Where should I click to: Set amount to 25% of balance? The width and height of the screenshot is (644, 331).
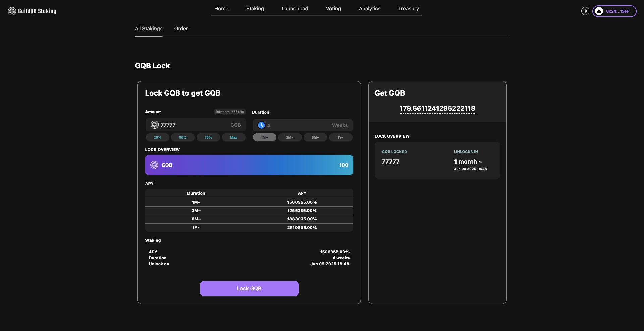tap(158, 137)
